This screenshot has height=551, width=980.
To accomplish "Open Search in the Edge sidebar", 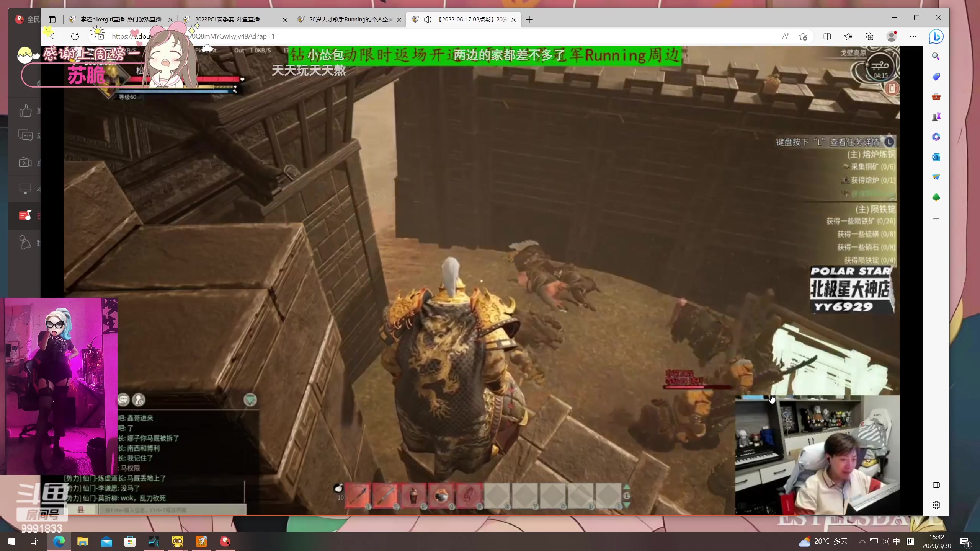I will [x=936, y=57].
